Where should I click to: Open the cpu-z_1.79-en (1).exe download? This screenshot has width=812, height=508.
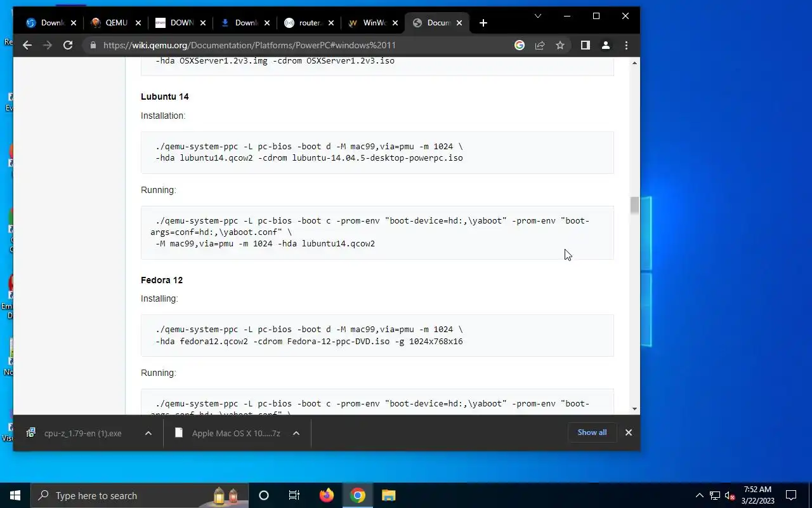click(83, 433)
